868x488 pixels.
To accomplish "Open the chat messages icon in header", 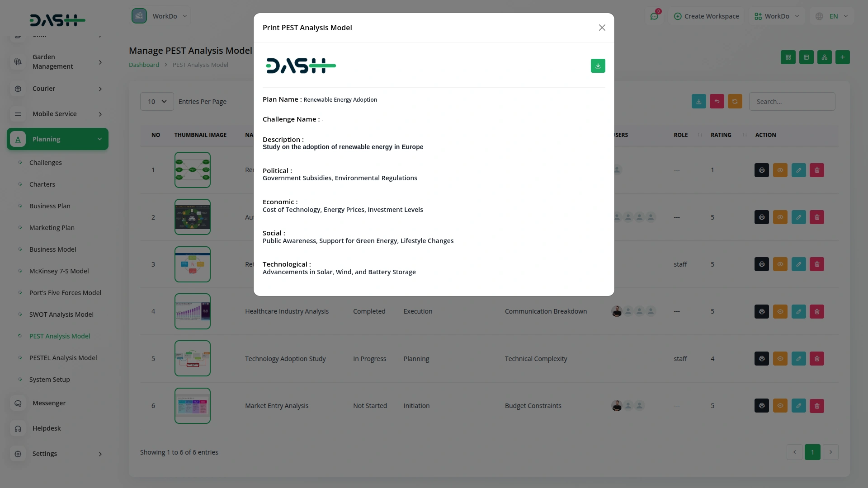I will (x=654, y=16).
